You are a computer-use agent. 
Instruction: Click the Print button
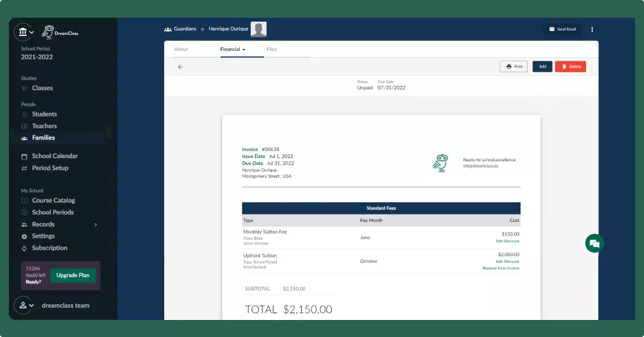pos(513,67)
